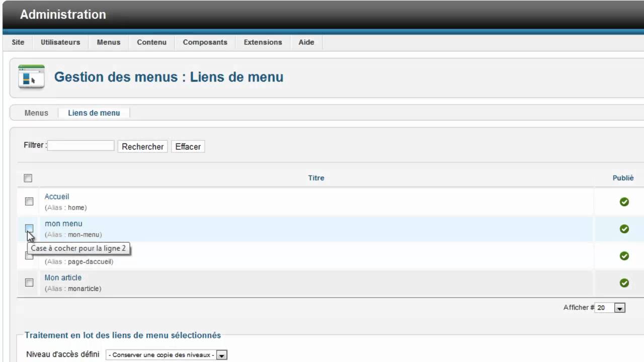
Task: Toggle published status icon for Mon article
Action: pyautogui.click(x=624, y=283)
